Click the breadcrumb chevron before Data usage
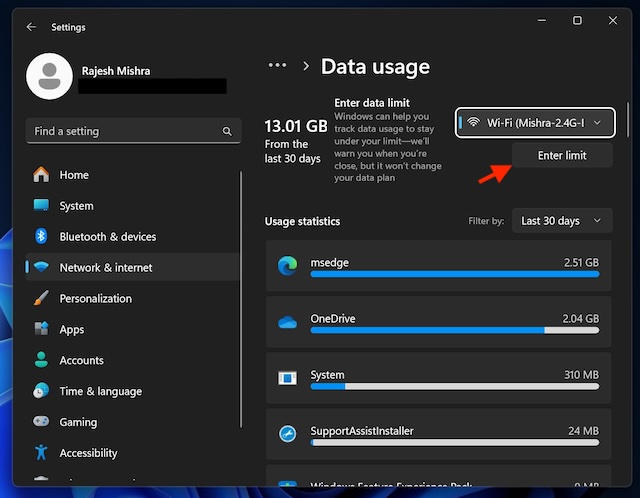This screenshot has height=498, width=640. [x=306, y=66]
